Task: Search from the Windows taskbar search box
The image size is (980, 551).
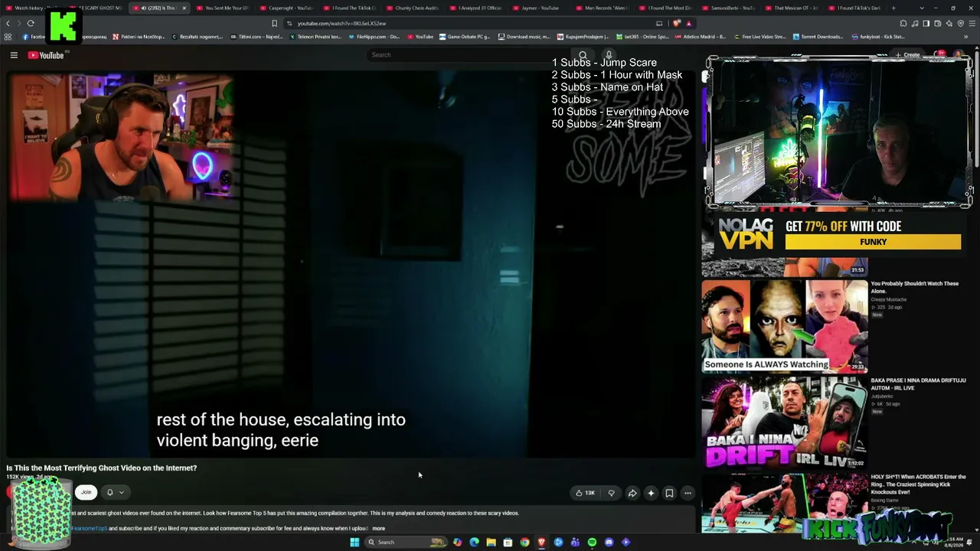Action: click(406, 543)
